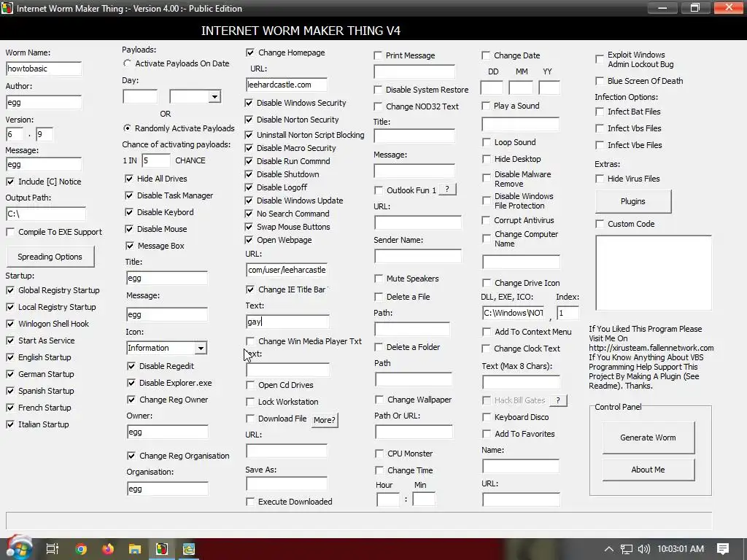
Task: Click the drive icon Index field
Action: [x=568, y=313]
